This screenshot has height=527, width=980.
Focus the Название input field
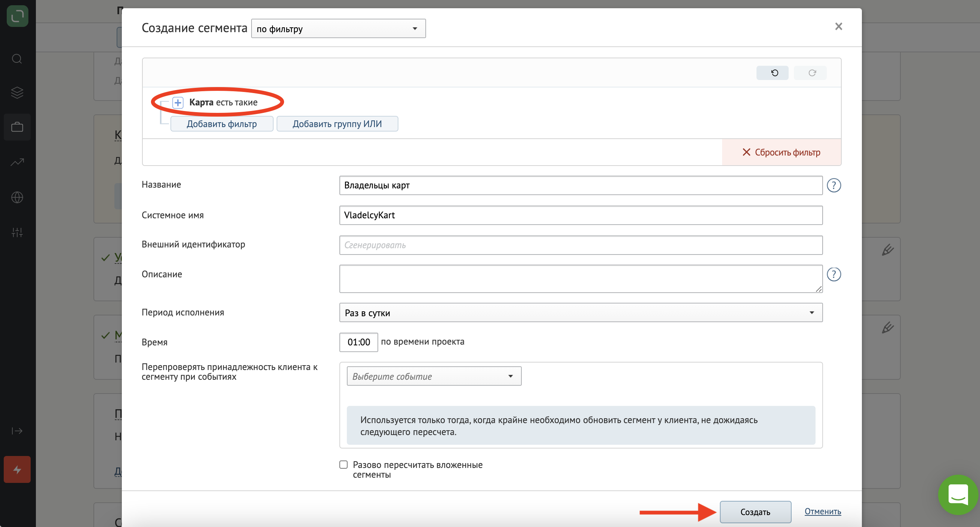[580, 185]
